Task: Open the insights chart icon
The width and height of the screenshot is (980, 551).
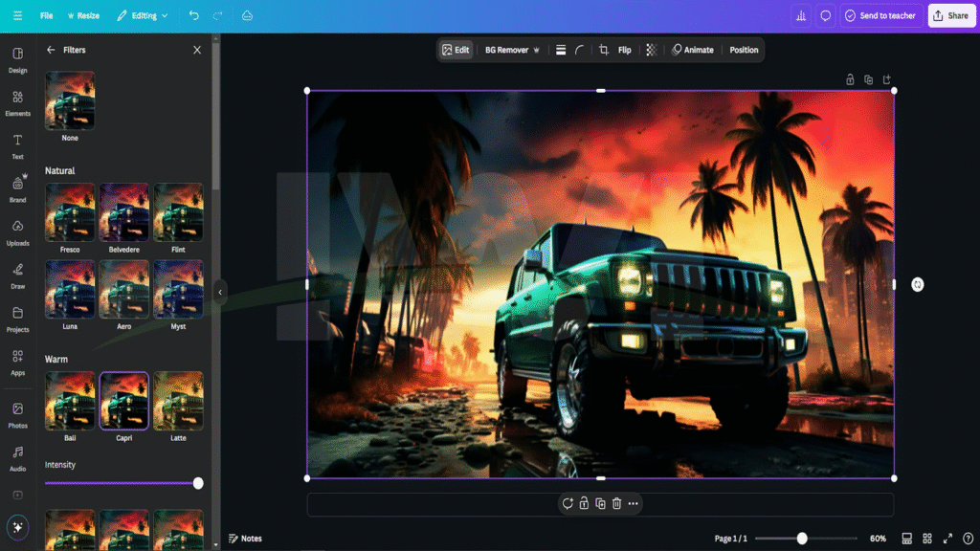Action: click(x=801, y=15)
